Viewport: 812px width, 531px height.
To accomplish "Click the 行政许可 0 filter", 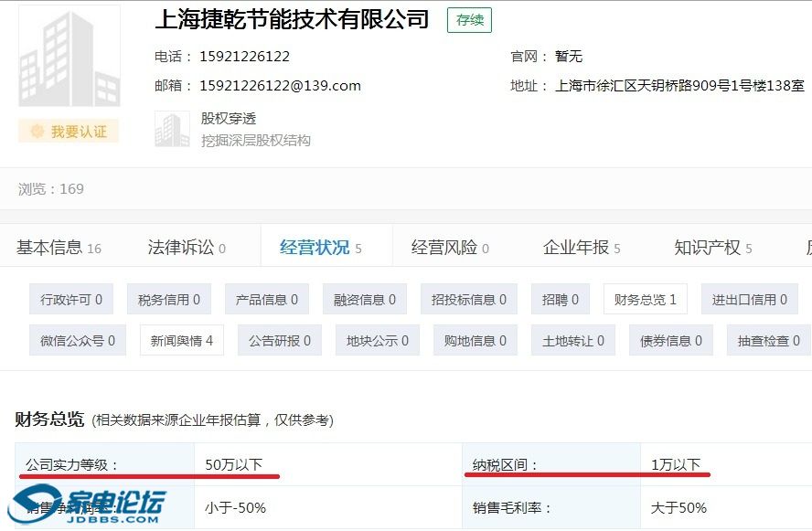I will pos(71,299).
